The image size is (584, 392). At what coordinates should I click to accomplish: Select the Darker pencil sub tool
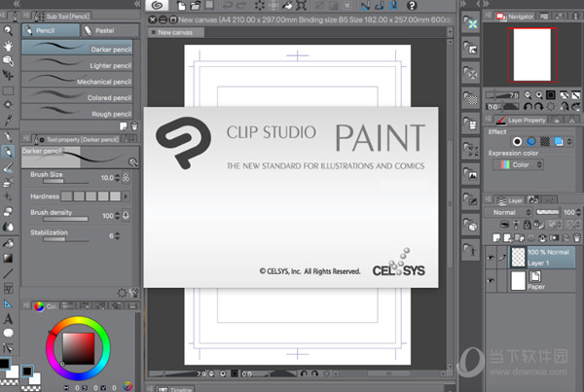pos(77,48)
